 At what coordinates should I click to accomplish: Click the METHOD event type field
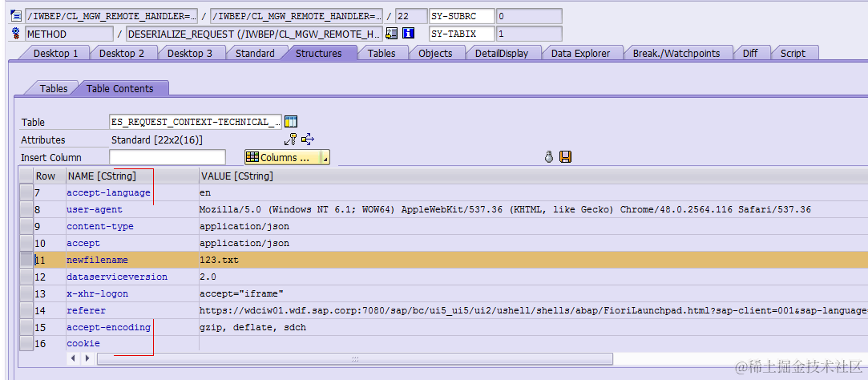click(69, 34)
